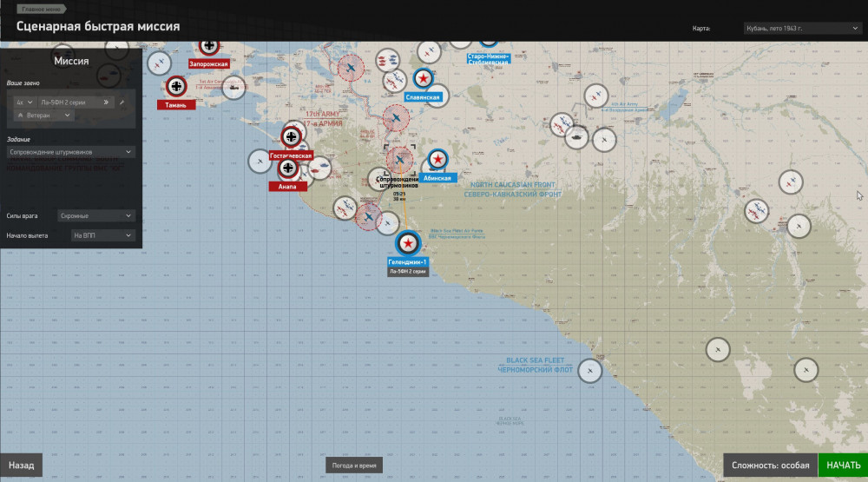Click the Тамань German airfield icon
This screenshot has height=482, width=868.
click(176, 87)
